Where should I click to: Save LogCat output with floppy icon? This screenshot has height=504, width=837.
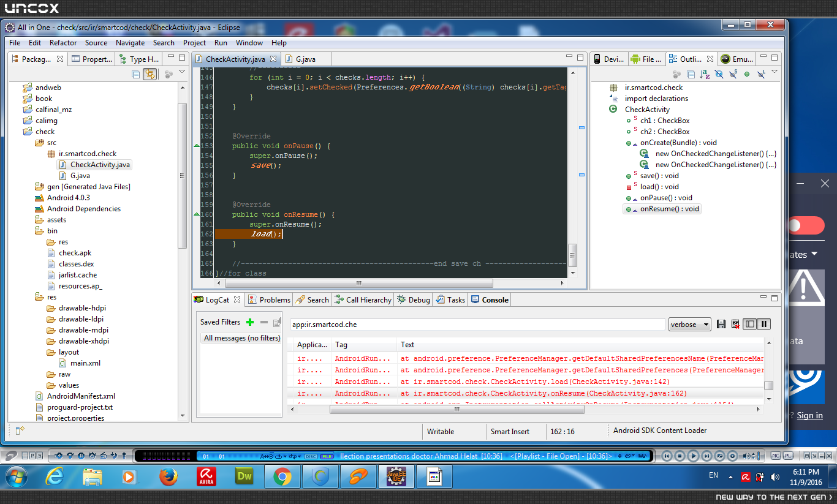(x=721, y=324)
